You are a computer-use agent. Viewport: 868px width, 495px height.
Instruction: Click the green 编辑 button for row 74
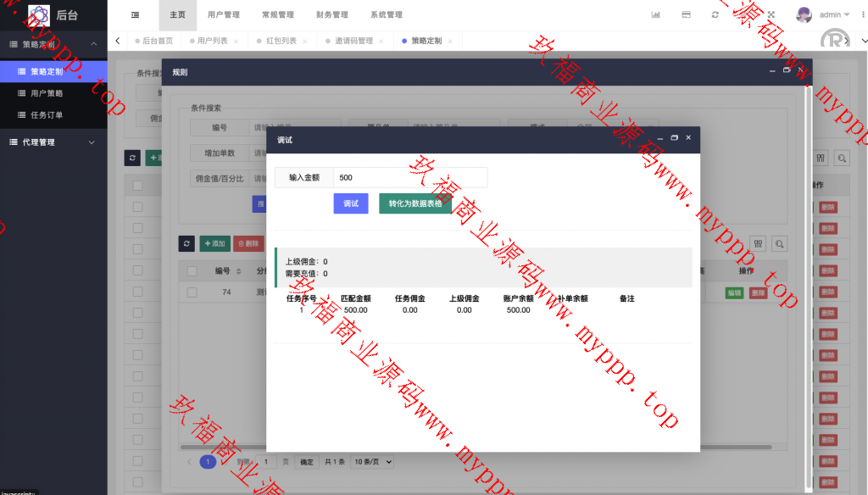(734, 292)
